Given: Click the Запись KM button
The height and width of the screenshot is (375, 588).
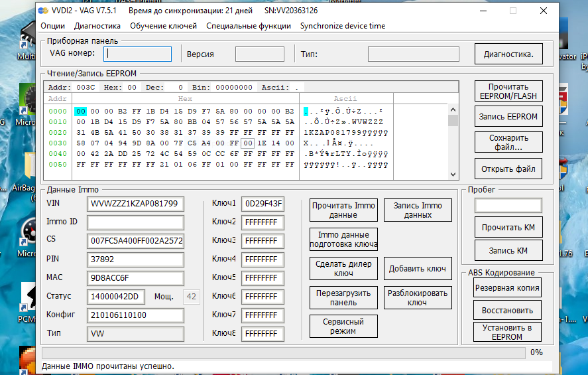Looking at the screenshot, I should pyautogui.click(x=508, y=250).
